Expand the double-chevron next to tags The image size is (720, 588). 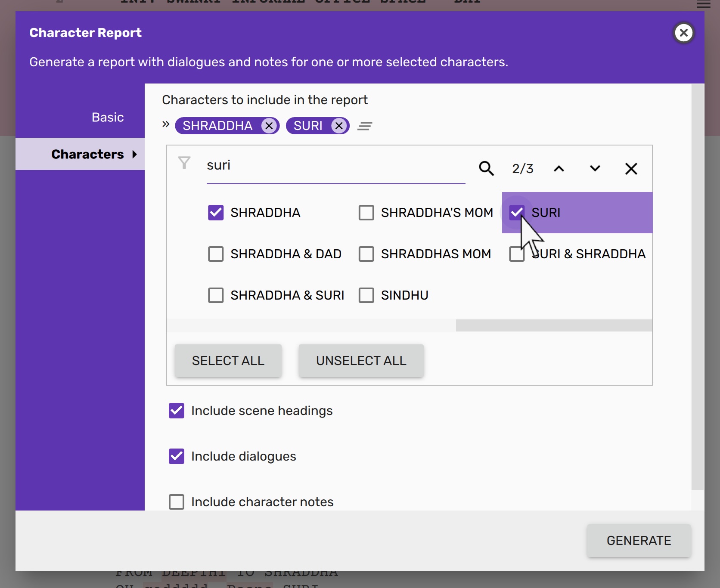coord(166,125)
